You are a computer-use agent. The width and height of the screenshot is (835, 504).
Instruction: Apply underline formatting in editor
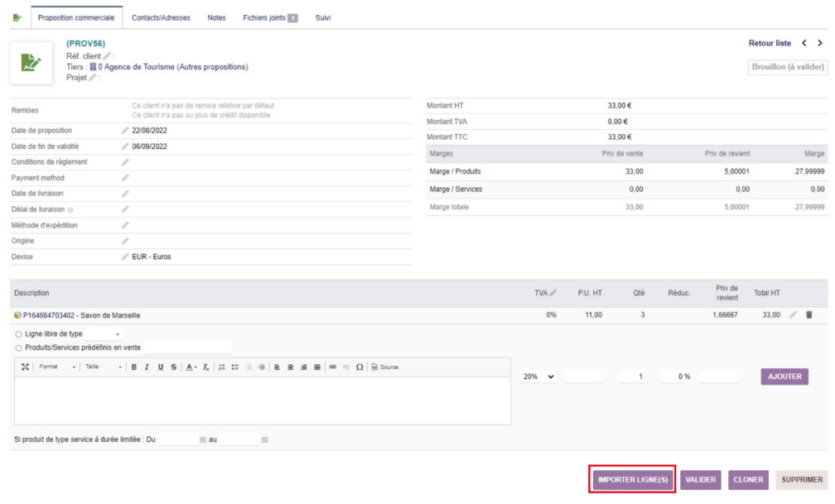pyautogui.click(x=161, y=367)
